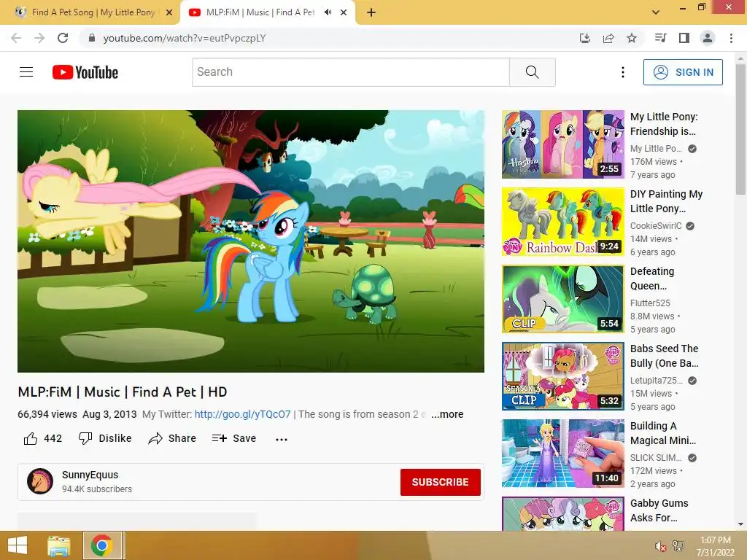
Task: Click the SIGN IN button
Action: tap(683, 72)
